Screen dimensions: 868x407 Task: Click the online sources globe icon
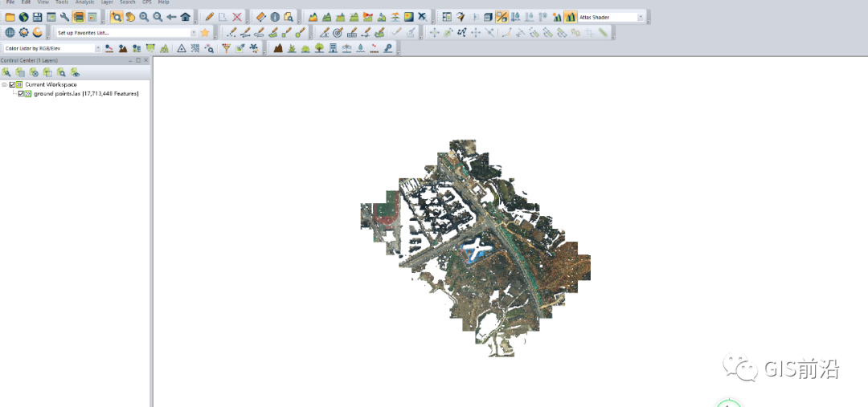pyautogui.click(x=23, y=17)
